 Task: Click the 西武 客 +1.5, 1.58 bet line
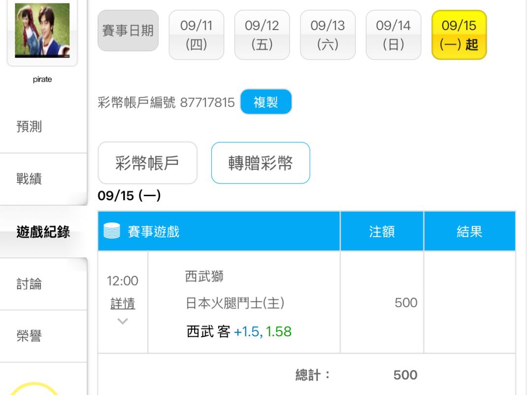coord(239,331)
